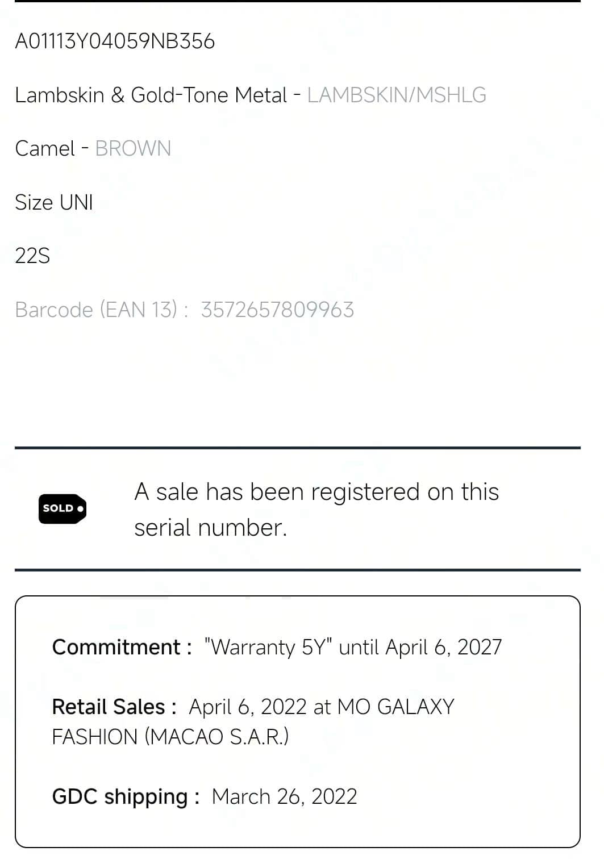This screenshot has width=604, height=868.
Task: Click the BROWN color label
Action: coord(133,148)
